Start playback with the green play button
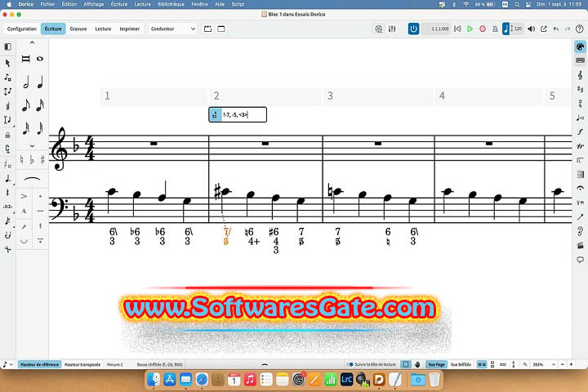The width and height of the screenshot is (588, 392). pos(470,29)
